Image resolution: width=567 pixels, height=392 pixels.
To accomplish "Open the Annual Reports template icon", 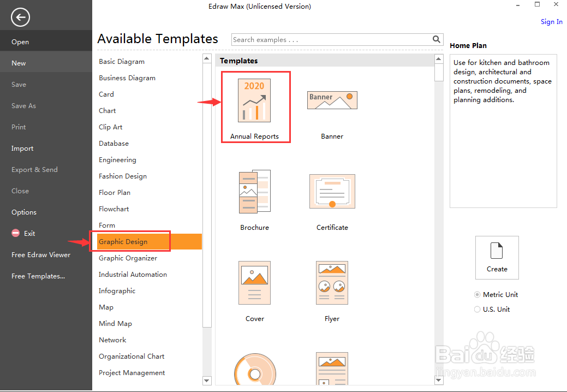I will (254, 100).
